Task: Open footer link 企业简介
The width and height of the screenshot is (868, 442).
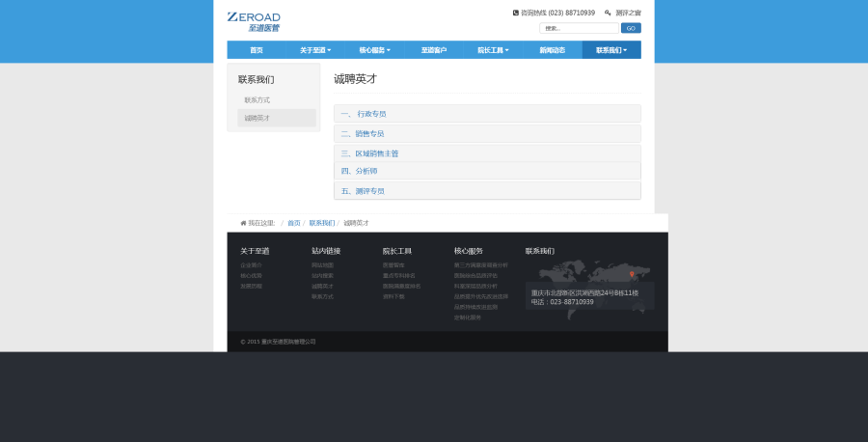Action: pos(252,265)
